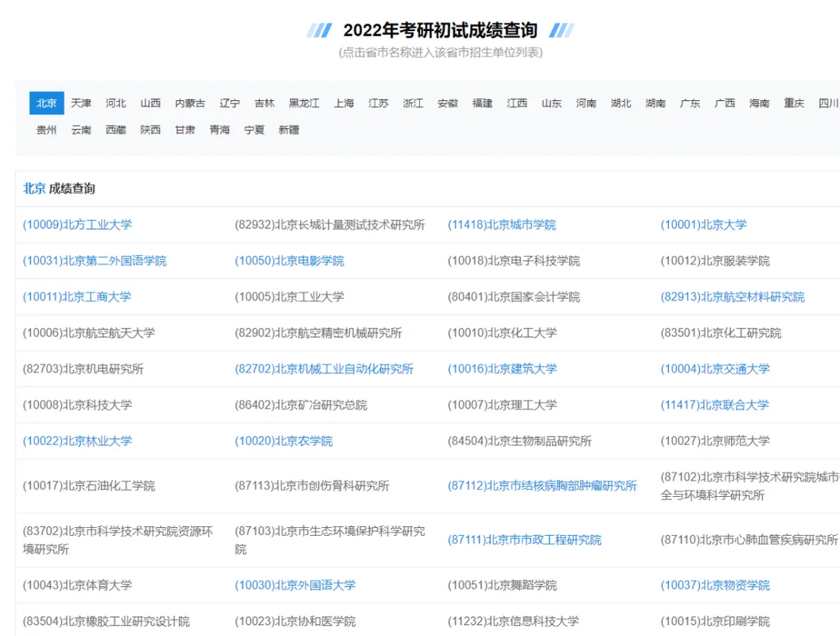Select the 辽宁 tab
Screen dimensions: 840x636
230,103
